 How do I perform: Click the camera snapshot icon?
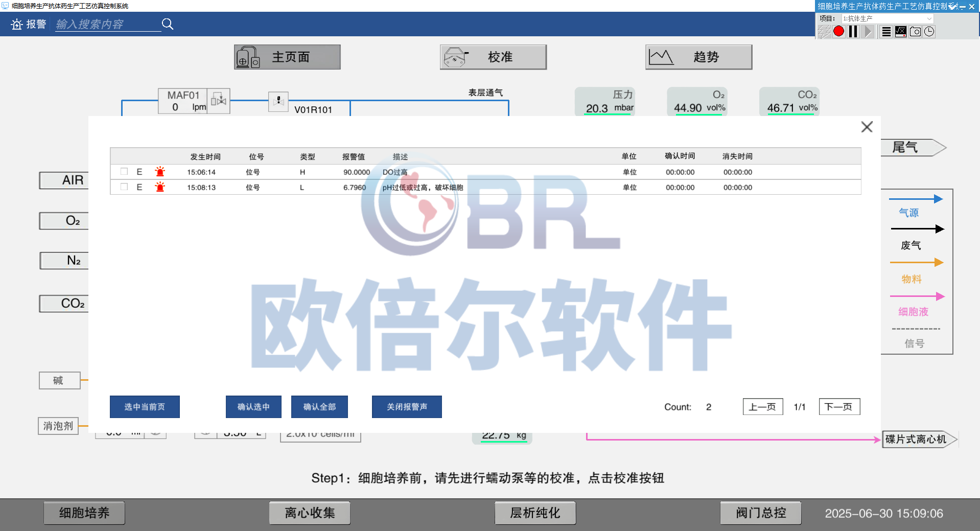915,32
